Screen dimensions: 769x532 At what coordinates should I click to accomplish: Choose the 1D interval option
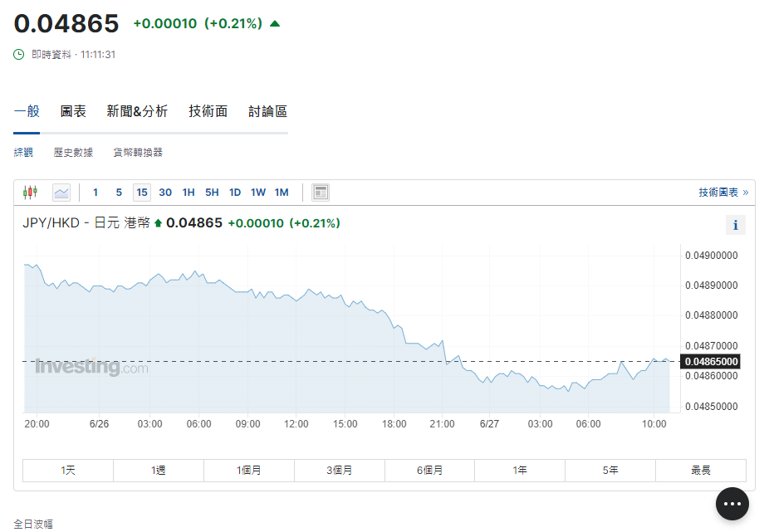tap(235, 193)
